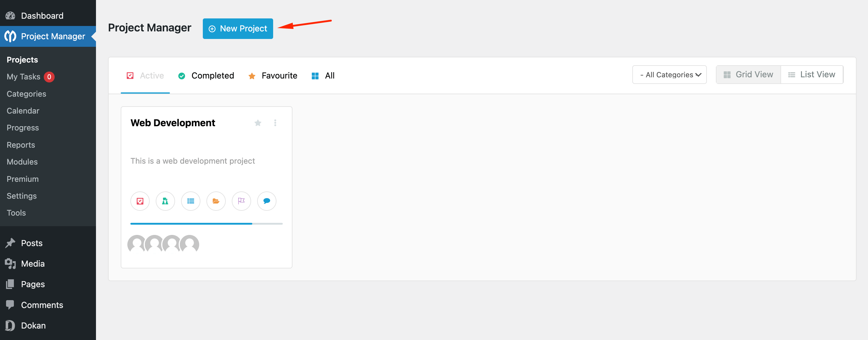Click the team members icon on project card
Viewport: 868px width, 340px height.
[x=165, y=201]
